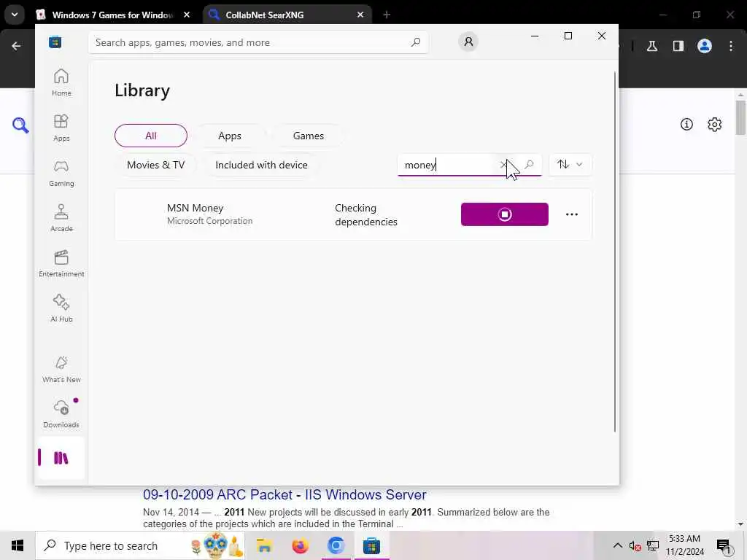Click Microsoft Corporation publisher text

coord(209,221)
